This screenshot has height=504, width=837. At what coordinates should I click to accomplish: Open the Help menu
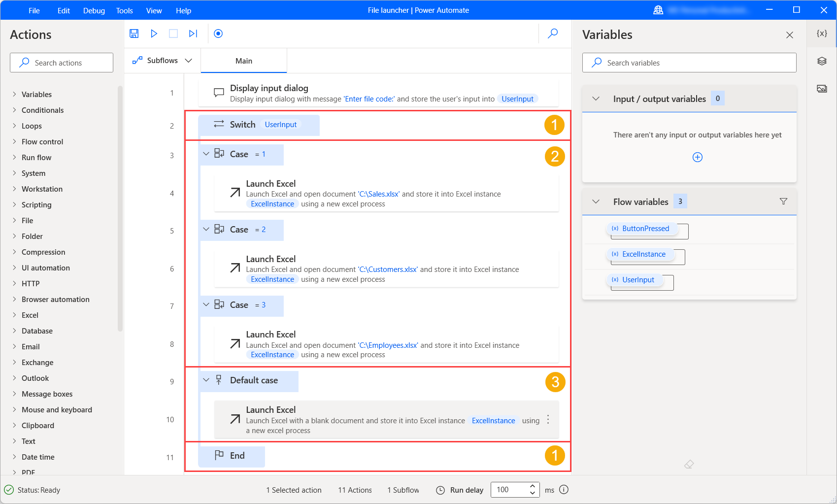[x=184, y=10]
